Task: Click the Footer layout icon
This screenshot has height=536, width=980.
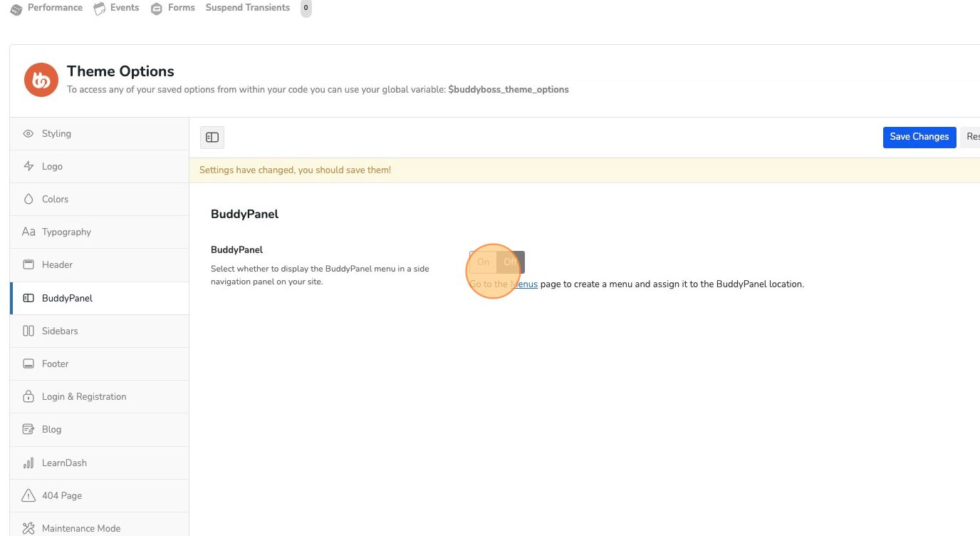Action: click(x=28, y=364)
